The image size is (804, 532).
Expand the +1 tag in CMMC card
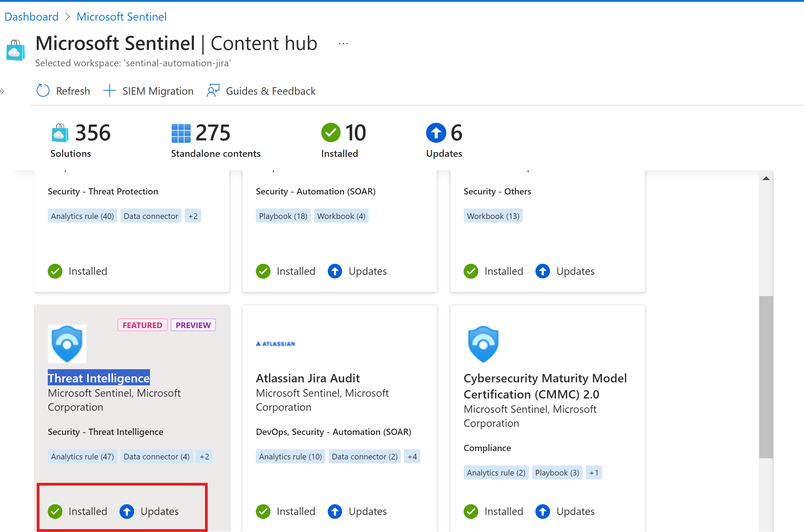pos(594,473)
